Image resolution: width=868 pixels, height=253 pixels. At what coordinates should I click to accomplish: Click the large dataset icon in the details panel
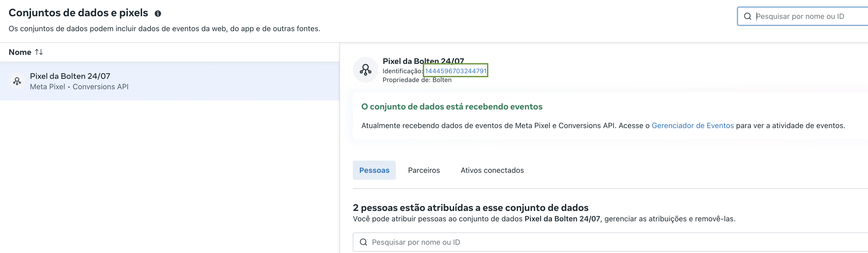[365, 70]
